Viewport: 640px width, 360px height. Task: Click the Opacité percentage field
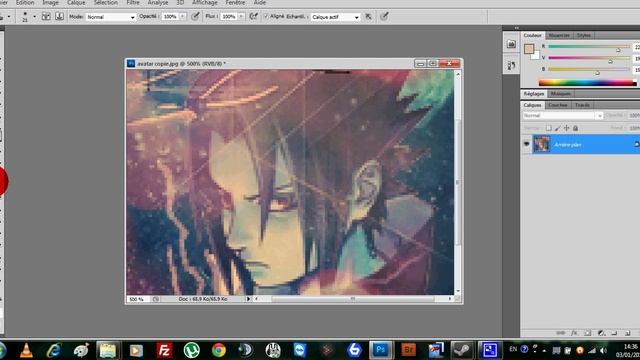coord(171,17)
